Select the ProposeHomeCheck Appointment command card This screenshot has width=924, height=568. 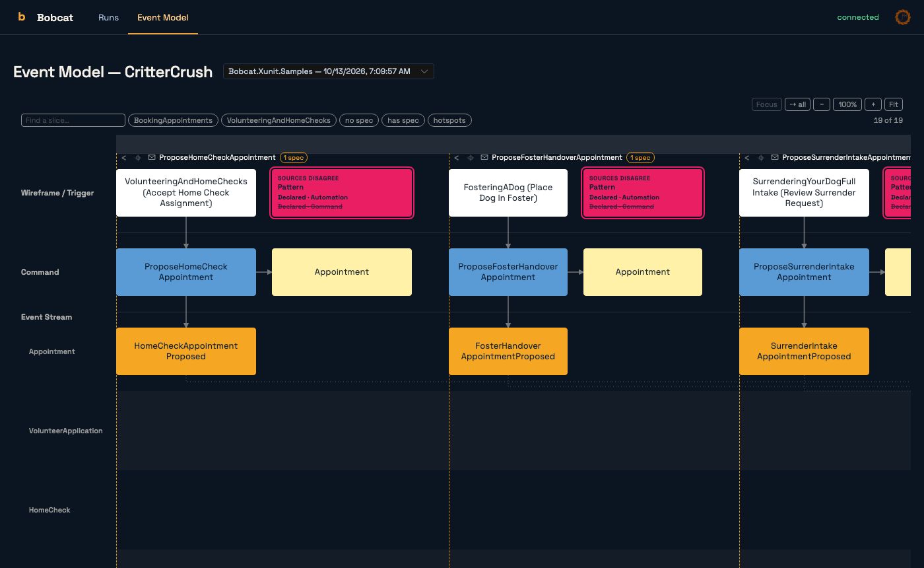pos(186,272)
